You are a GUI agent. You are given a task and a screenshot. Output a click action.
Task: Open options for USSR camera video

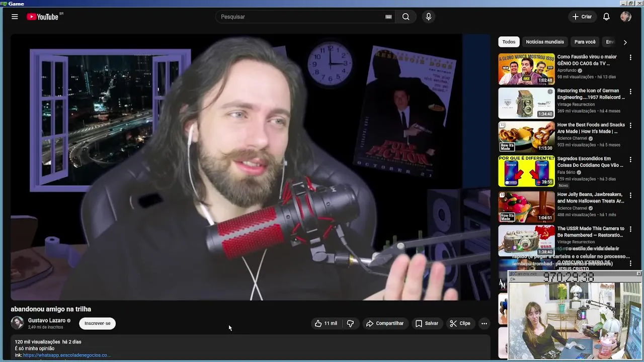pos(630,229)
